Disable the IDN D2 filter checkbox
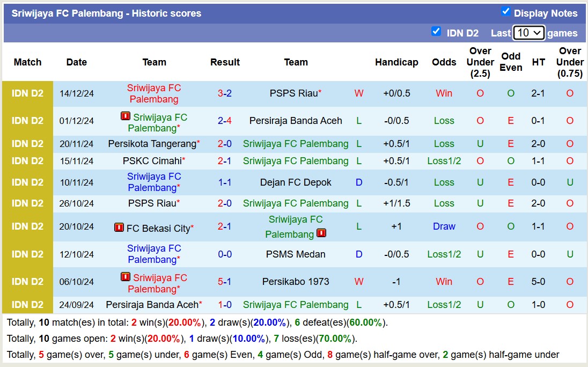Screen dimensions: 588x367 (x=437, y=32)
